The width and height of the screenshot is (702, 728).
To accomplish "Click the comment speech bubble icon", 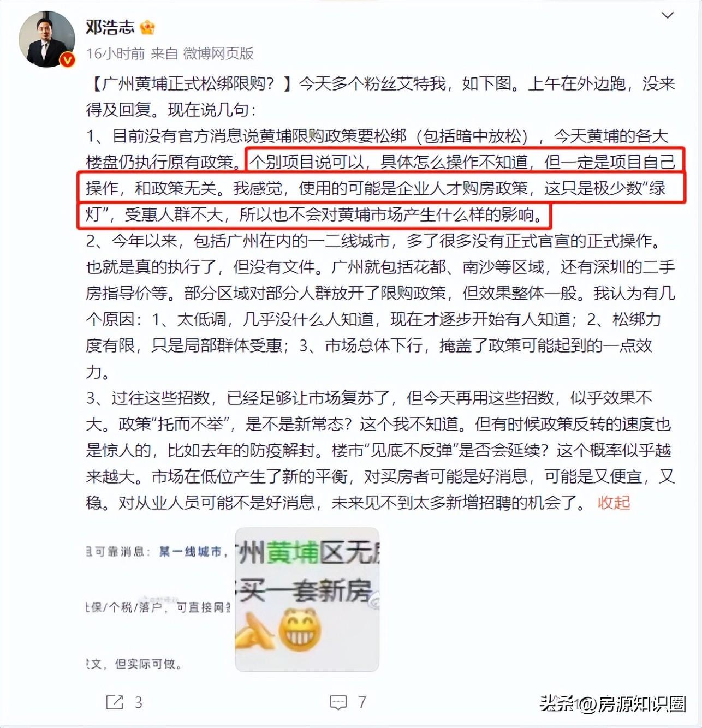I will tap(338, 702).
